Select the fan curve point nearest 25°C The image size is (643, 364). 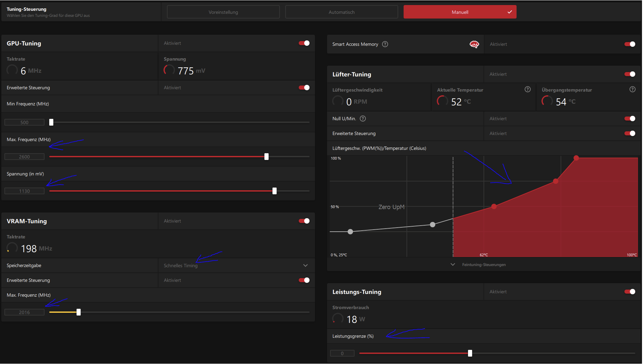[350, 232]
